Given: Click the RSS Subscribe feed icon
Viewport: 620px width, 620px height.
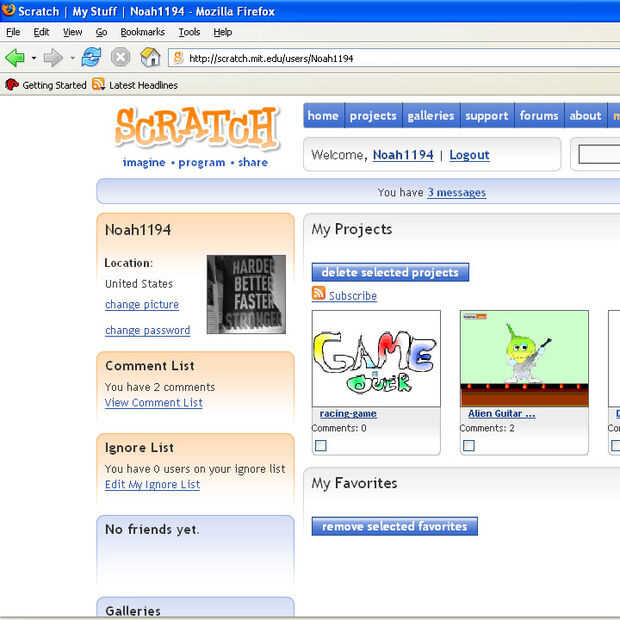Looking at the screenshot, I should click(319, 293).
